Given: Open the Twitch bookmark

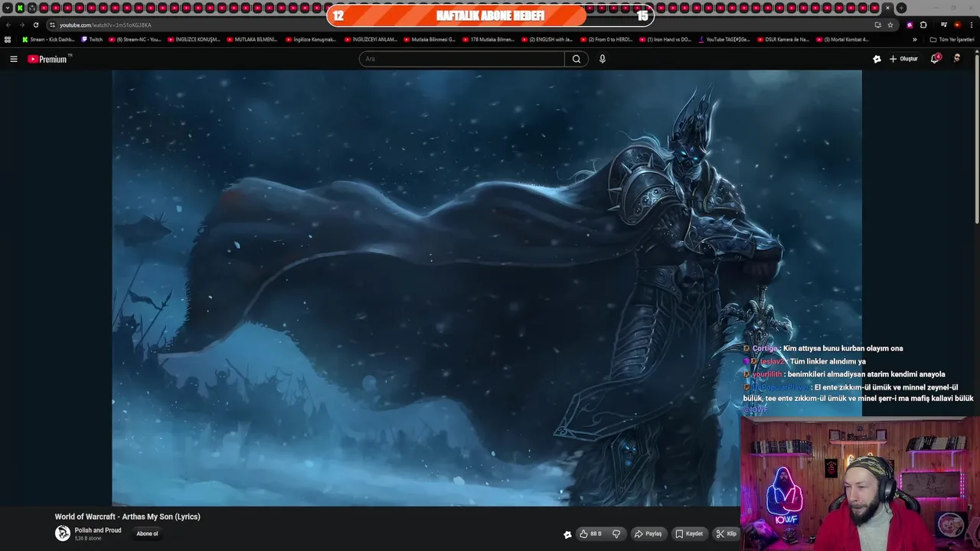Looking at the screenshot, I should tap(92, 39).
